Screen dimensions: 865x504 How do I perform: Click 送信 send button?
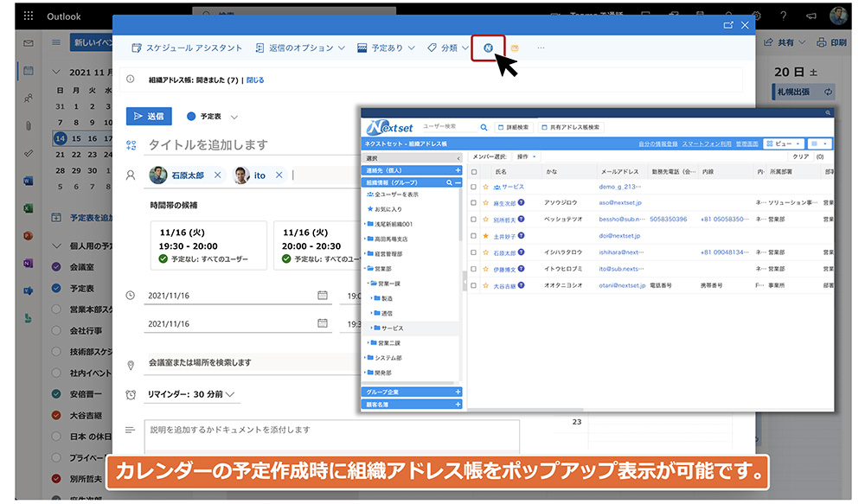[x=149, y=117]
